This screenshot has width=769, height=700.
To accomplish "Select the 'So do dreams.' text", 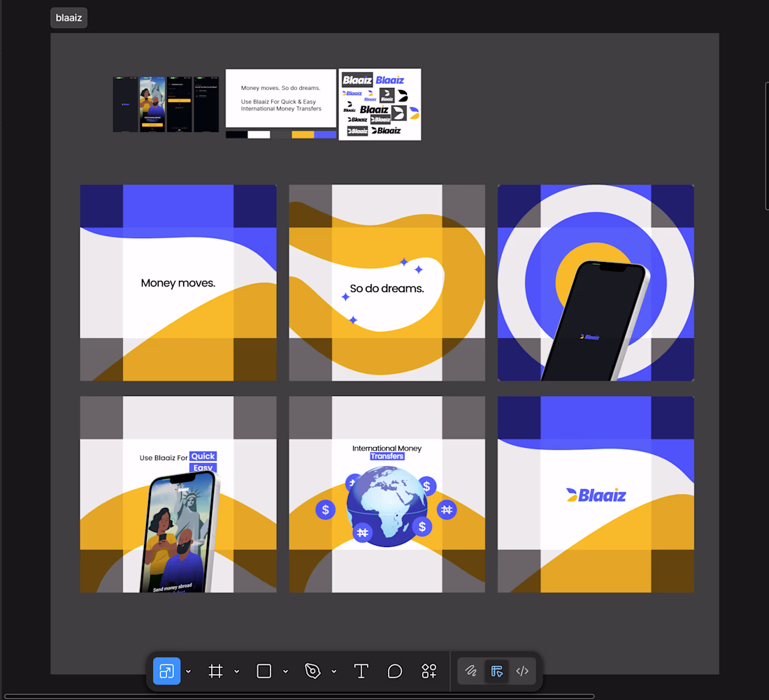I will point(387,289).
